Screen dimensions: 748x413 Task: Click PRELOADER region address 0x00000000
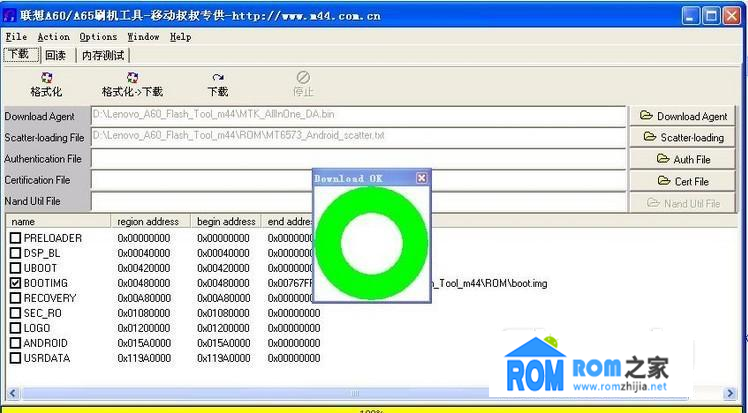pyautogui.click(x=144, y=237)
